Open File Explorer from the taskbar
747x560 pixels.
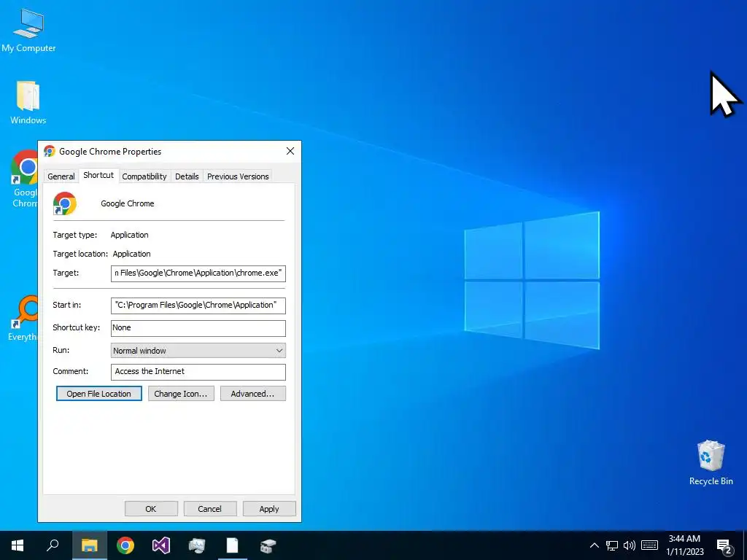point(89,545)
